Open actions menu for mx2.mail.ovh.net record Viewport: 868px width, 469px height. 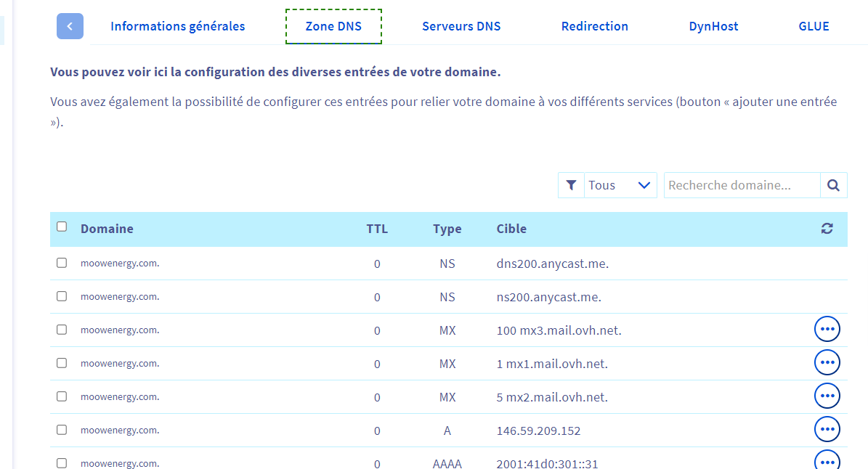click(x=827, y=396)
